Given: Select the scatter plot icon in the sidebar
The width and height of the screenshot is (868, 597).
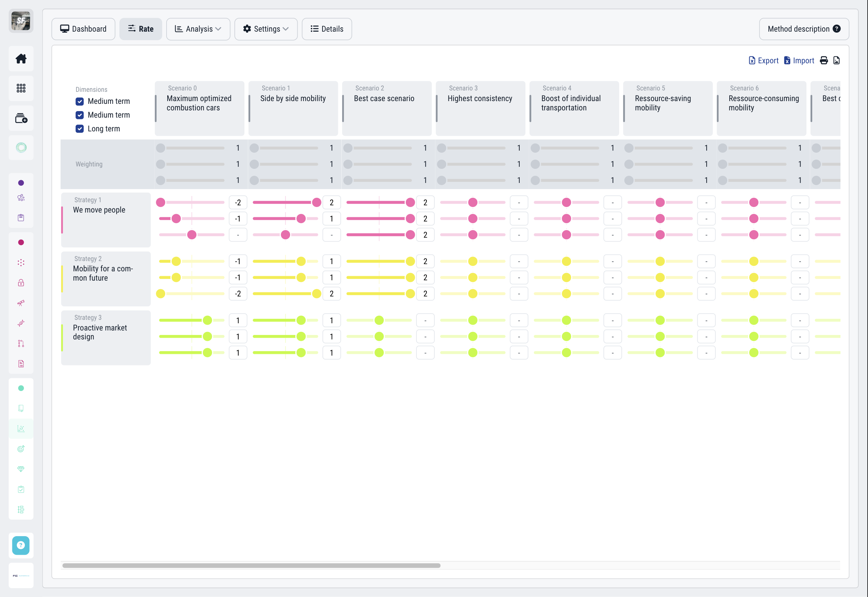Looking at the screenshot, I should 21,428.
